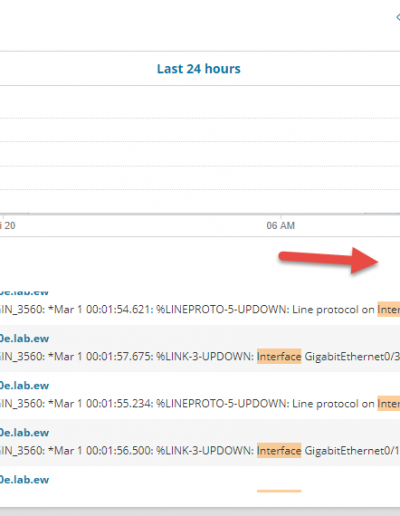This screenshot has width=400, height=516.
Task: Click inside the empty chart plot area
Action: pyautogui.click(x=200, y=150)
